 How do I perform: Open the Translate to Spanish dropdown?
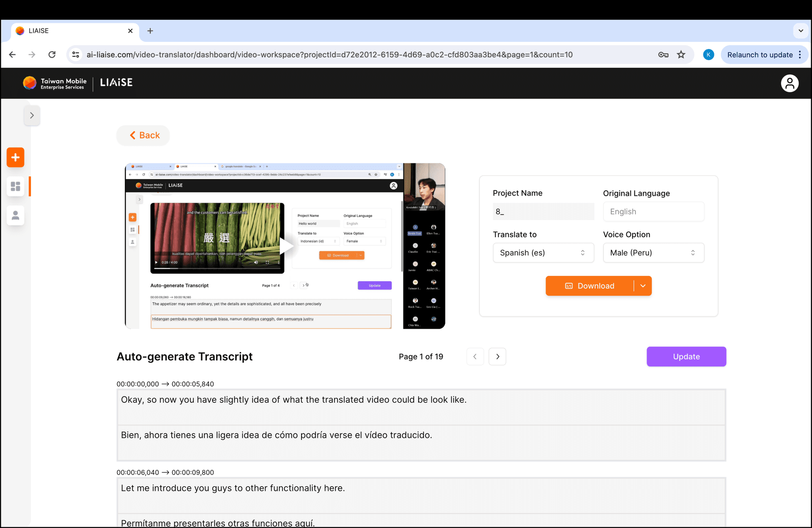[543, 253]
